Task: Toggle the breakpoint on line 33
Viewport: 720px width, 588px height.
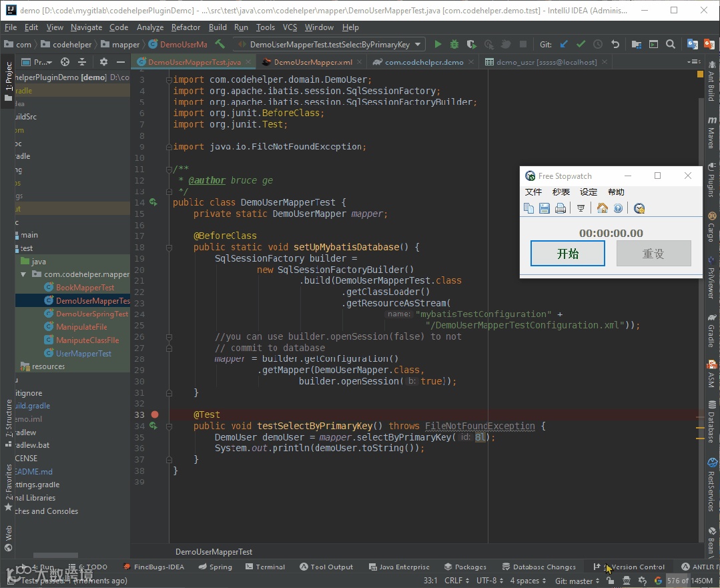Action: pos(155,414)
